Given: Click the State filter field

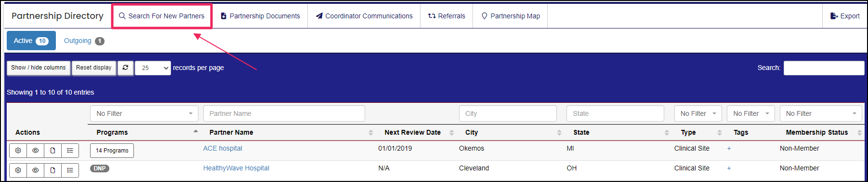Looking at the screenshot, I should pyautogui.click(x=615, y=113).
